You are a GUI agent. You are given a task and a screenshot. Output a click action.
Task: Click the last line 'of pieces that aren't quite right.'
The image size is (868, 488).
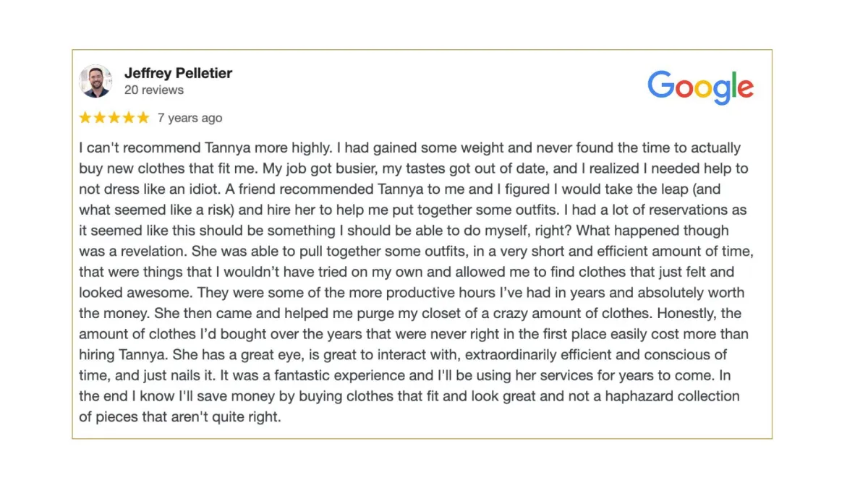coord(179,418)
